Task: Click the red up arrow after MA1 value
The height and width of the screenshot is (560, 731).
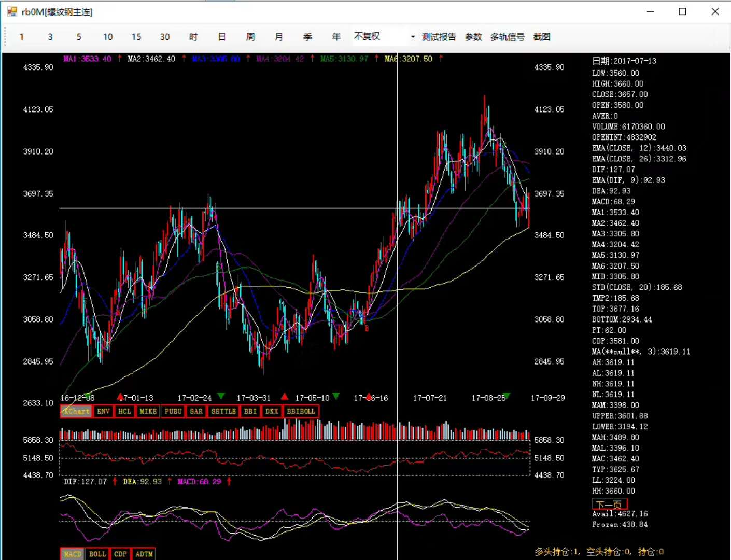Action: (120, 59)
